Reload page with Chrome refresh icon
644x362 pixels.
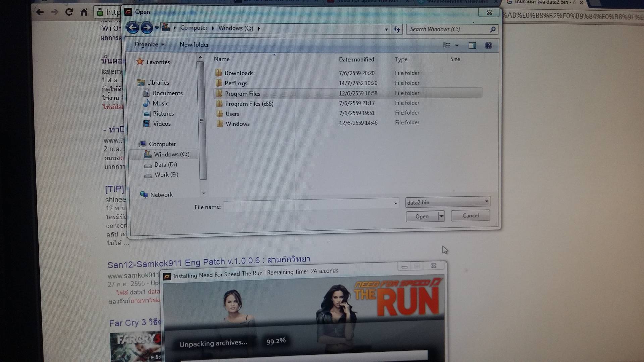(69, 12)
